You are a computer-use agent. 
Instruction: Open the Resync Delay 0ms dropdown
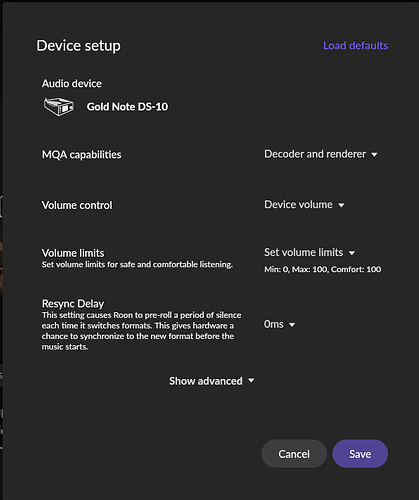tap(279, 324)
